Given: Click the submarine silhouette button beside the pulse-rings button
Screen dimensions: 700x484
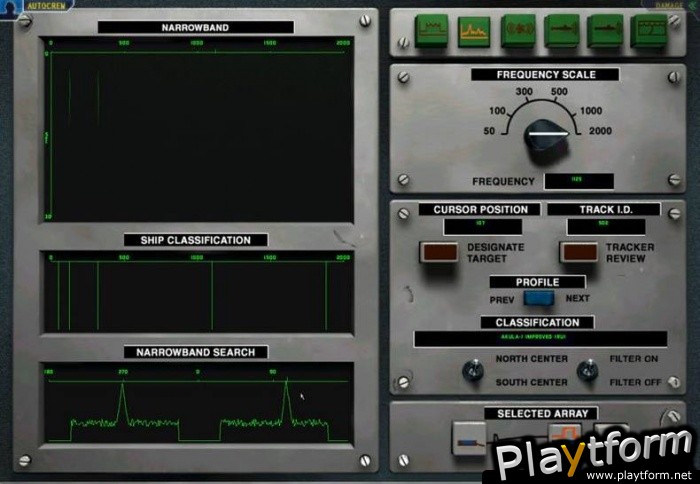Looking at the screenshot, I should pyautogui.click(x=562, y=30).
